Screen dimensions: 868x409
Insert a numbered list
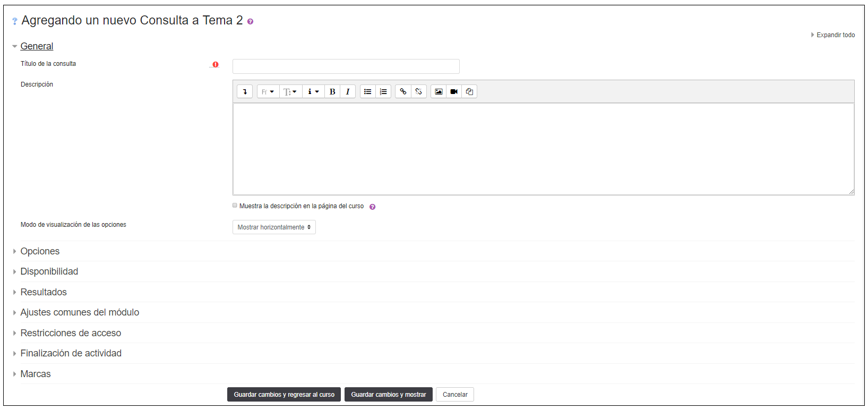coord(383,92)
